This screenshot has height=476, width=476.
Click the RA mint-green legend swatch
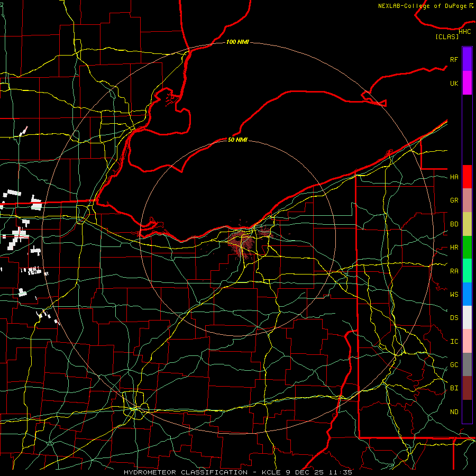(x=467, y=271)
